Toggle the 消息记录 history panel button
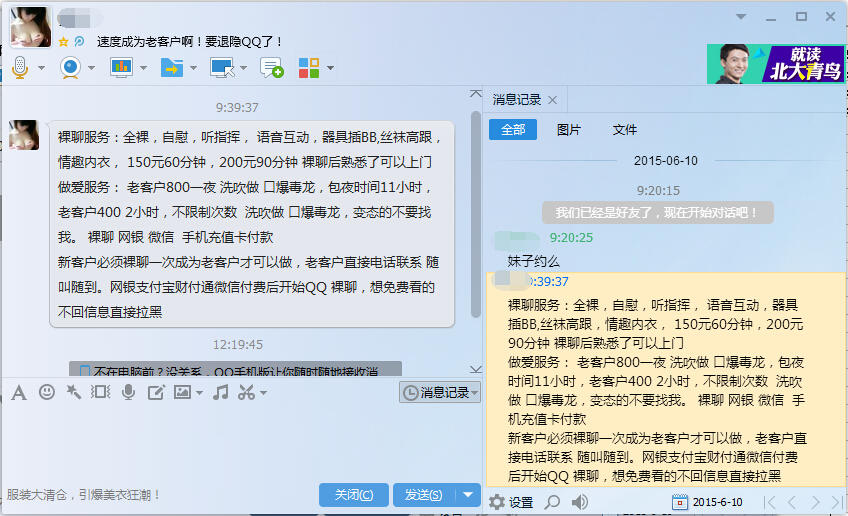Screen dimensions: 848x516 point(440,393)
